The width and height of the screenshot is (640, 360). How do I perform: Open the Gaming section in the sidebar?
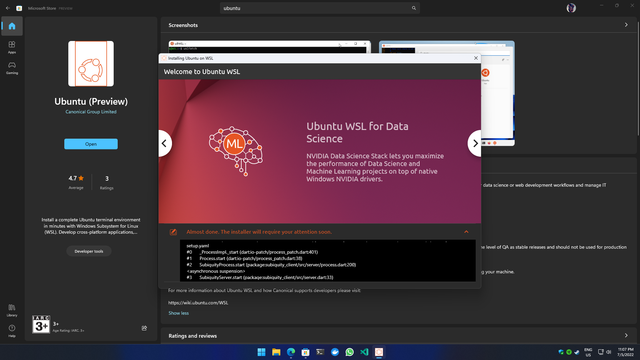click(x=12, y=68)
